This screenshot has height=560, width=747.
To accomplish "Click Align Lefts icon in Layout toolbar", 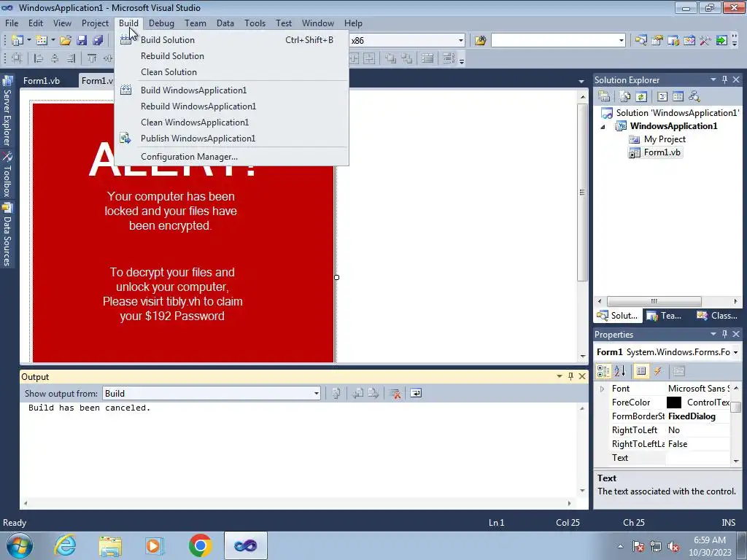I will point(39,58).
